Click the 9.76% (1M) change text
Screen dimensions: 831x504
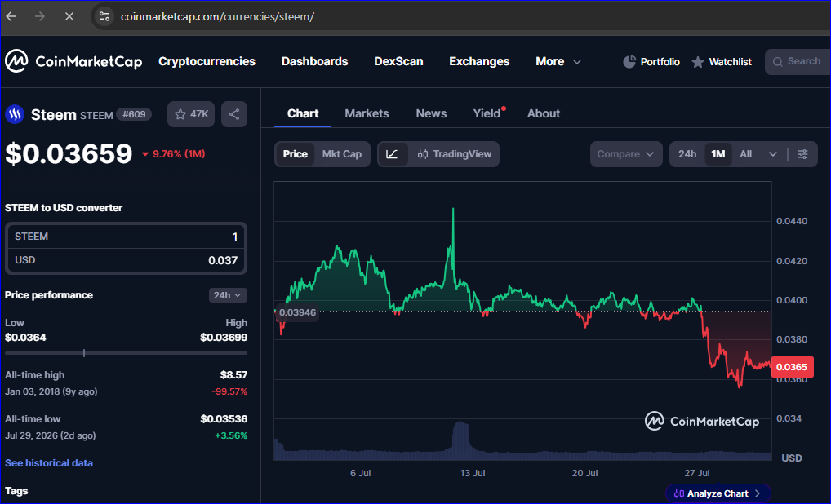179,154
